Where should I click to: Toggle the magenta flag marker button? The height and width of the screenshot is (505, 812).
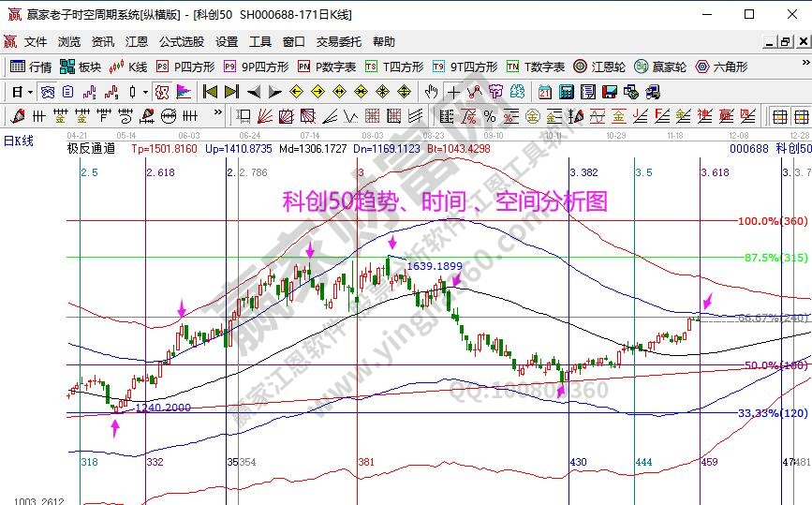pos(183,92)
